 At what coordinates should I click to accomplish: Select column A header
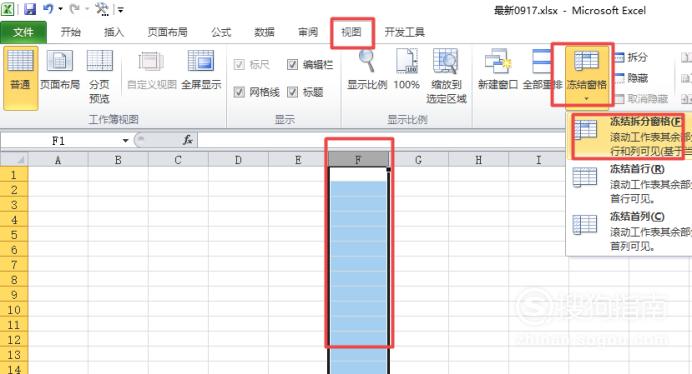58,160
